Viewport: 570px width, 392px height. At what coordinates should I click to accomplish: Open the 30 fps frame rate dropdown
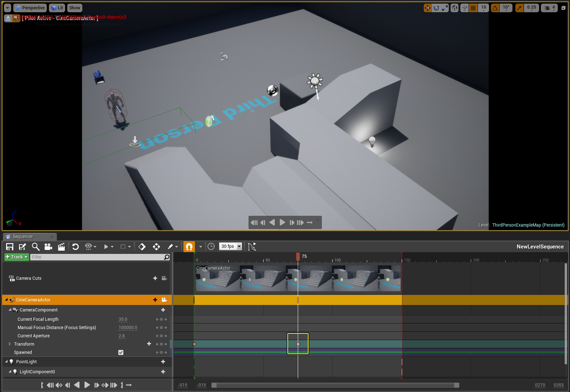pyautogui.click(x=231, y=246)
